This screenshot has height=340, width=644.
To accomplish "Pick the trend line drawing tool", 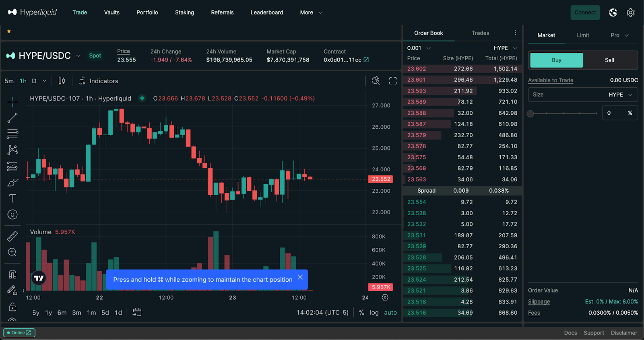I will coord(12,118).
